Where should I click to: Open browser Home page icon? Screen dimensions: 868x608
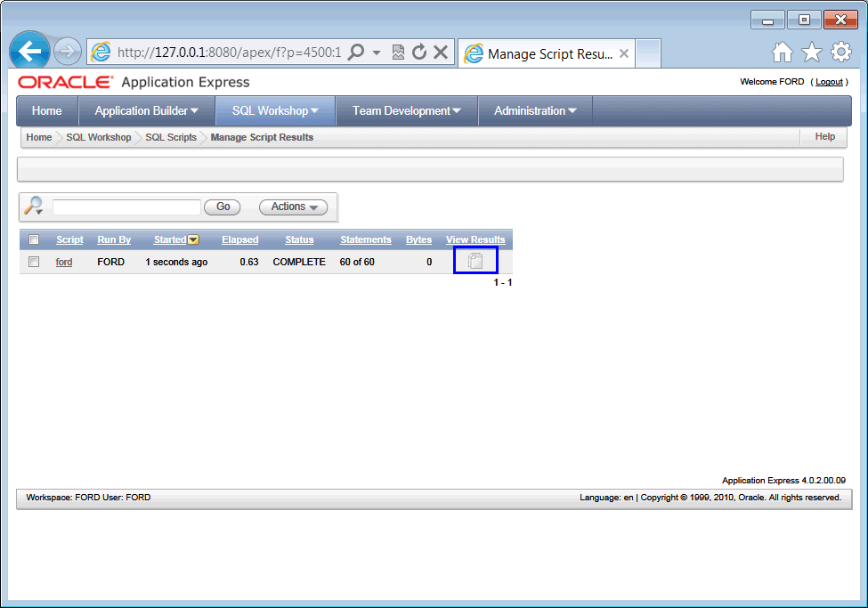click(783, 52)
